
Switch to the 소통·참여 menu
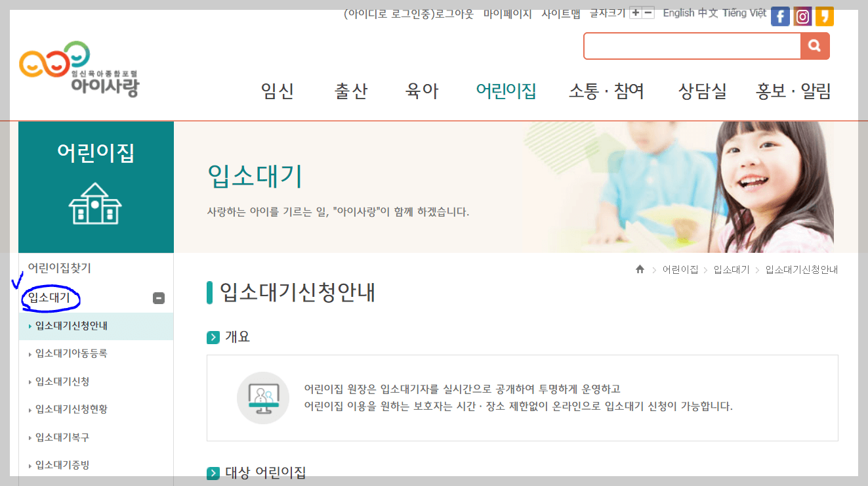pos(607,92)
